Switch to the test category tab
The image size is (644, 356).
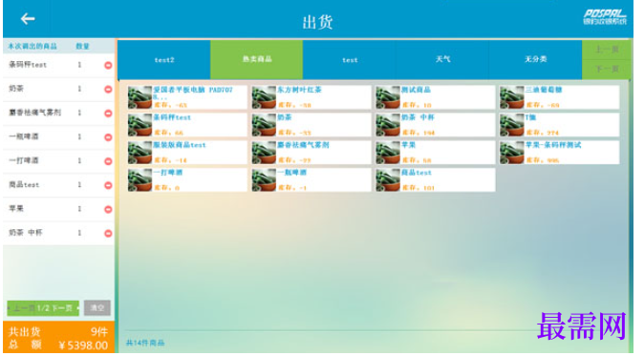(x=350, y=59)
